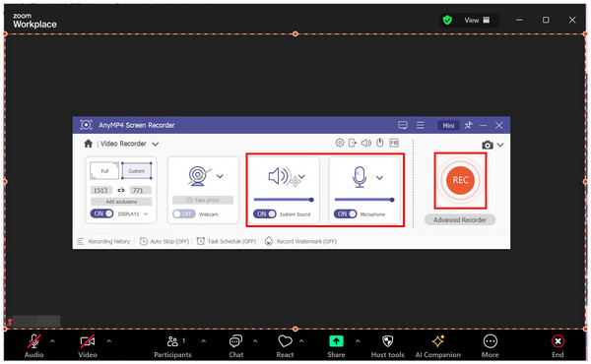Pin the AnyMP4 recorder window
This screenshot has height=364, width=591.
coord(469,125)
